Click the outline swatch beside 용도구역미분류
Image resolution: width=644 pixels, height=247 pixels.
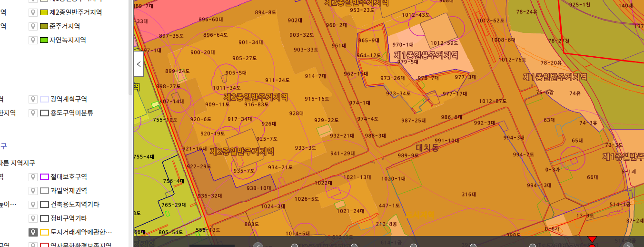[x=44, y=113]
